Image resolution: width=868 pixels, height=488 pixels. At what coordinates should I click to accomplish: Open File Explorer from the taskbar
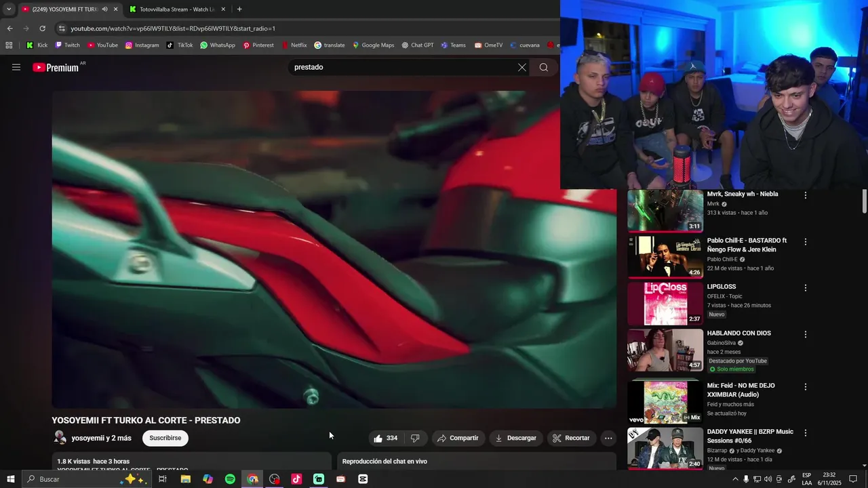(x=185, y=479)
